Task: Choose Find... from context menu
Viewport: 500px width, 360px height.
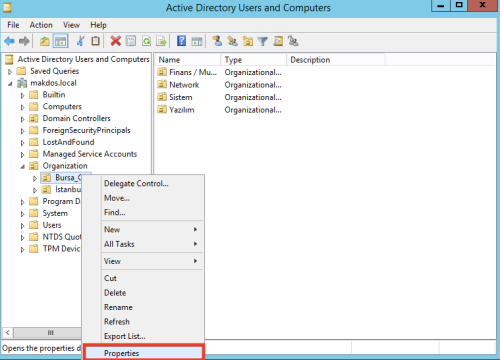Action: coord(143,212)
